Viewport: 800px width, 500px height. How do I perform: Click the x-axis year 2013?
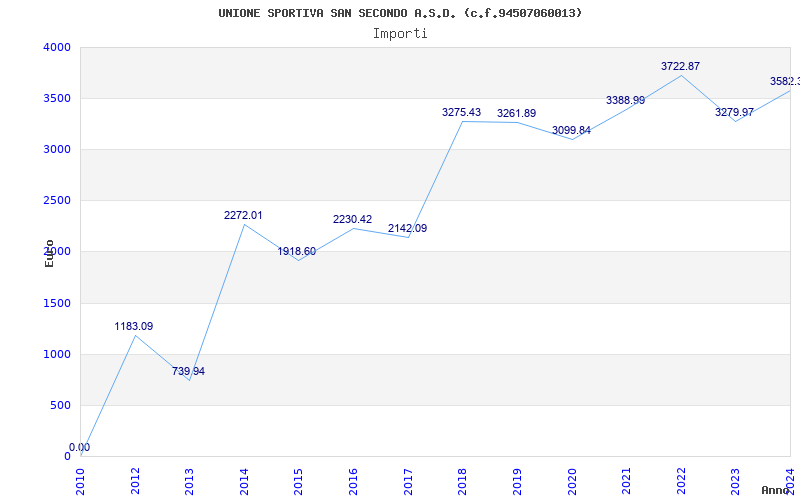coord(189,482)
